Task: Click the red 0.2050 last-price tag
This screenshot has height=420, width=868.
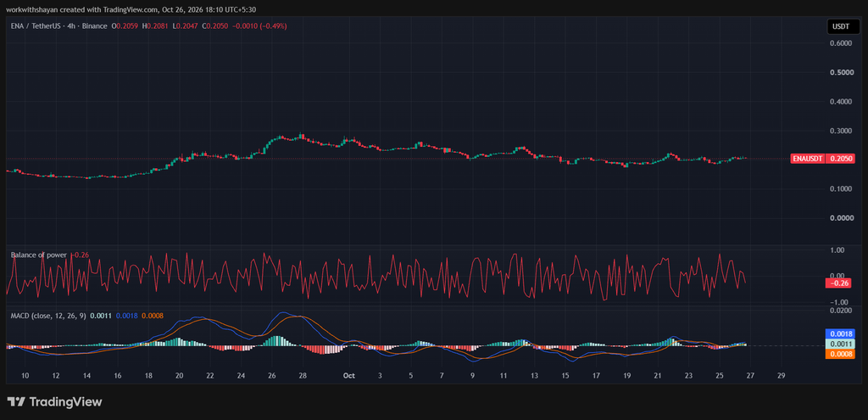Action: coord(842,159)
